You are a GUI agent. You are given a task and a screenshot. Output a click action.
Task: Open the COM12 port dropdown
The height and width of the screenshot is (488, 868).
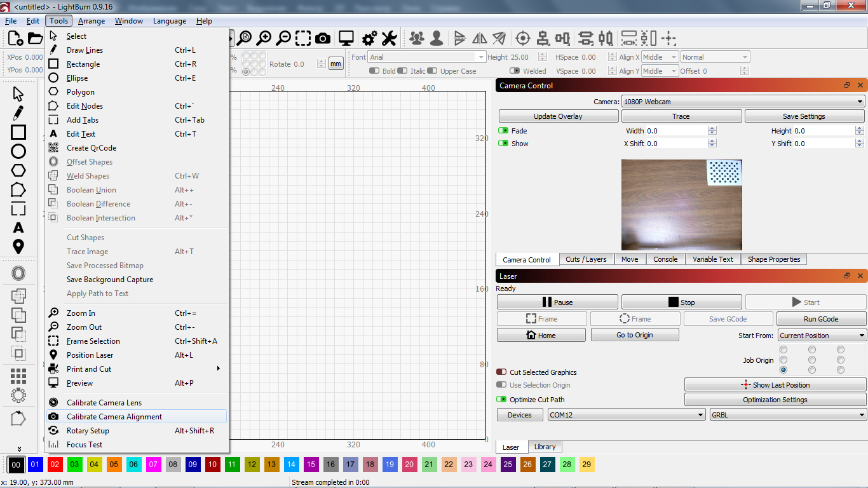(627, 415)
